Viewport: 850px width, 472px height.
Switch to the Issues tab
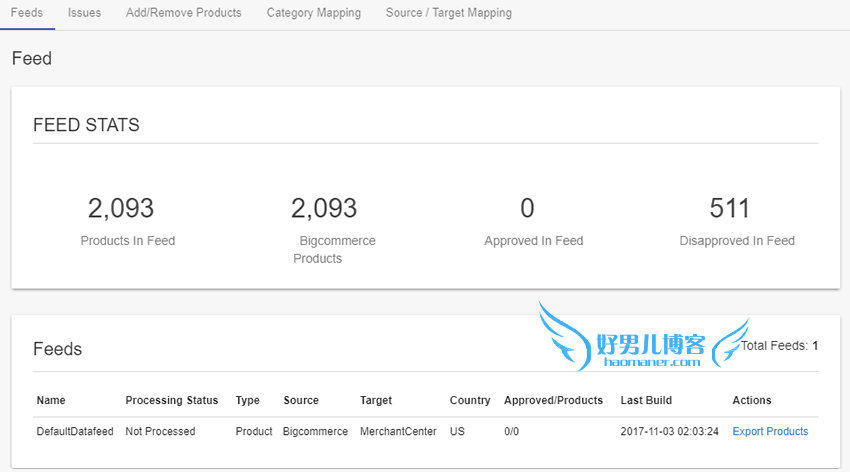pyautogui.click(x=84, y=13)
